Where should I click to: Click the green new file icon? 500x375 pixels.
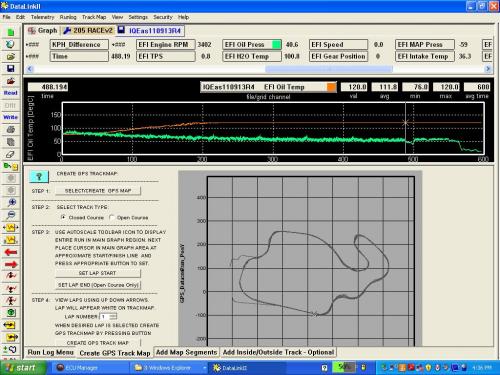[x=11, y=32]
